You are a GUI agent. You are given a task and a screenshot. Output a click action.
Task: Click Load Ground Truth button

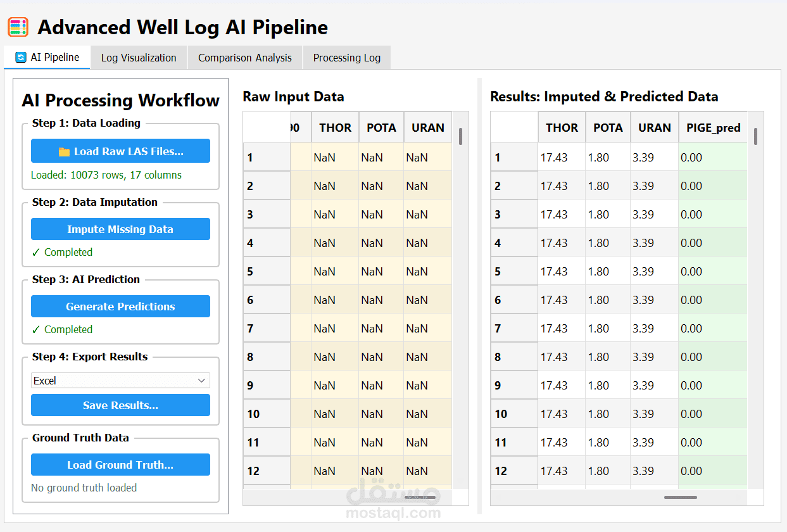120,465
